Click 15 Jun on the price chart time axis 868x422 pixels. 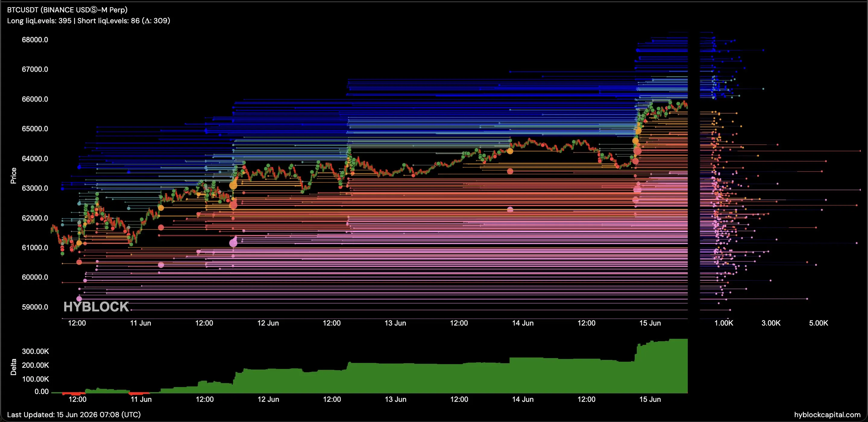click(650, 323)
